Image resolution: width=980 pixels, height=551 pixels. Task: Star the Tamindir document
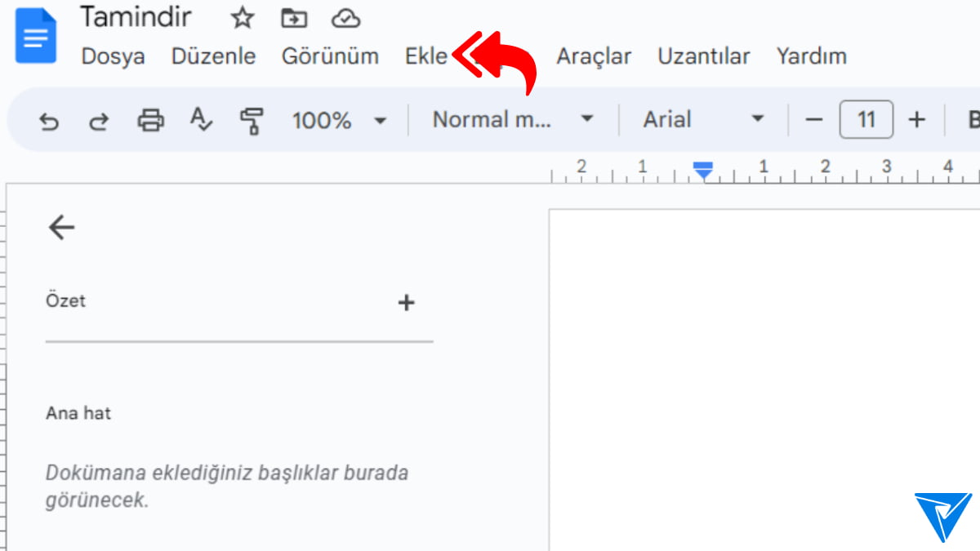coord(242,18)
